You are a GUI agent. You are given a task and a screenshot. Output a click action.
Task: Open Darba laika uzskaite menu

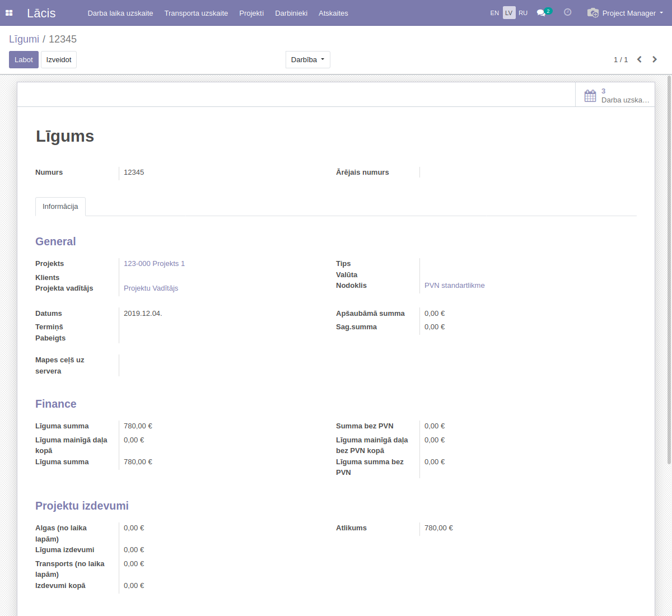click(120, 13)
